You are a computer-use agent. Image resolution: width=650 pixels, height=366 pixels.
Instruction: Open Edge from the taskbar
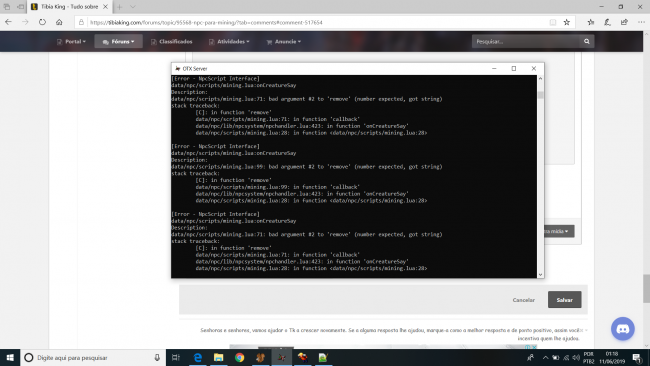point(198,357)
